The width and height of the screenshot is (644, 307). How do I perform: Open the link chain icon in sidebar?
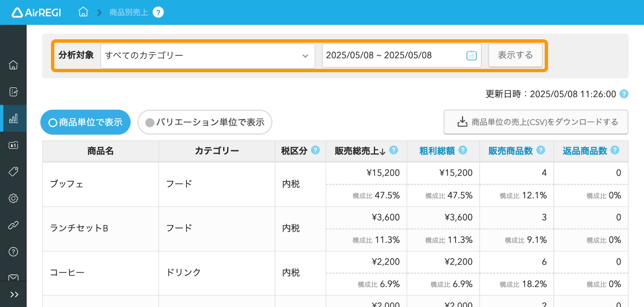click(13, 225)
